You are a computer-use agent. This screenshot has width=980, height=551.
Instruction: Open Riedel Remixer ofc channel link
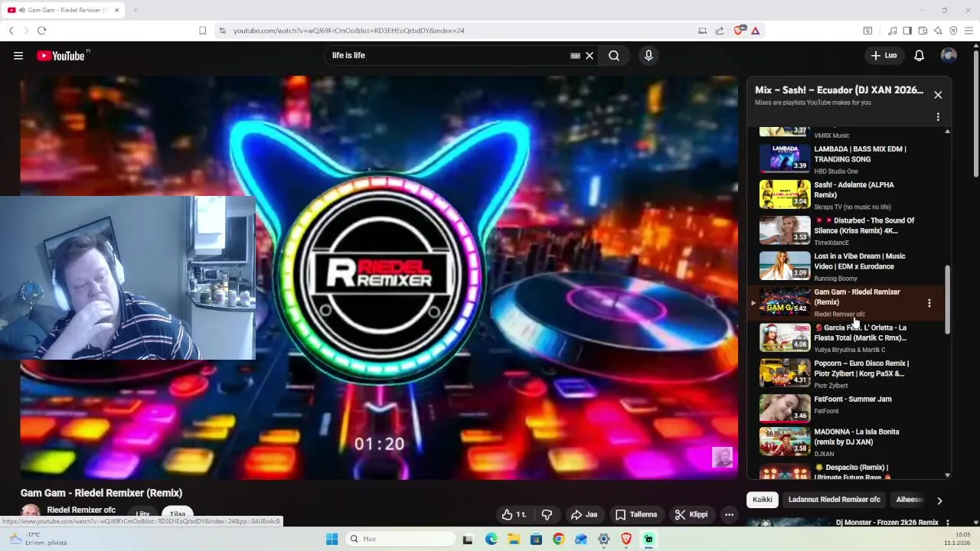pos(81,510)
